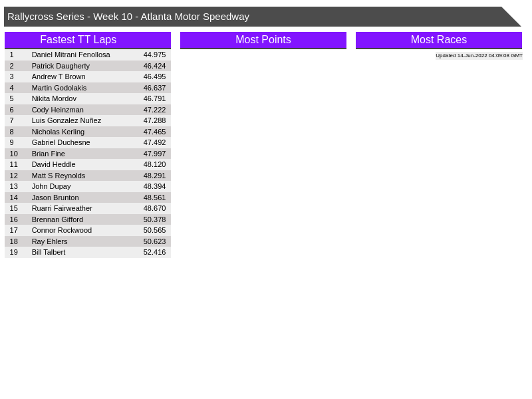Click Gabriel Duchesne's name
This screenshot has width=532, height=399.
pos(61,142)
